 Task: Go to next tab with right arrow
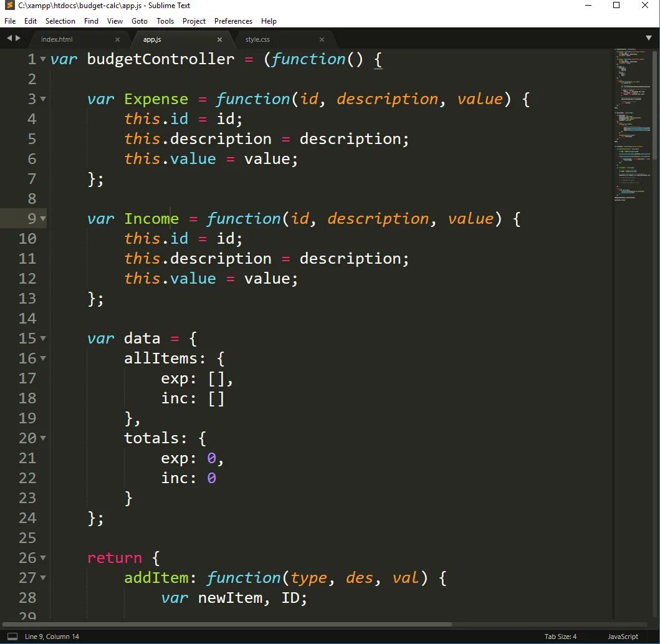pyautogui.click(x=17, y=38)
